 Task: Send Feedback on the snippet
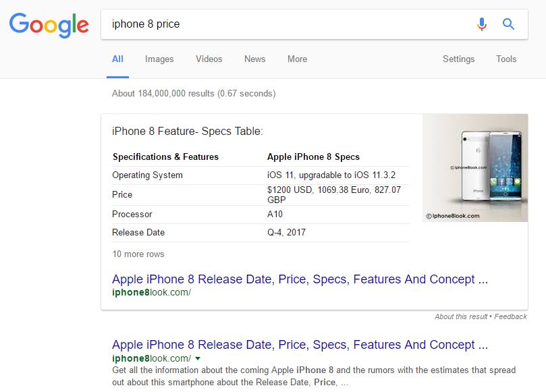(510, 316)
